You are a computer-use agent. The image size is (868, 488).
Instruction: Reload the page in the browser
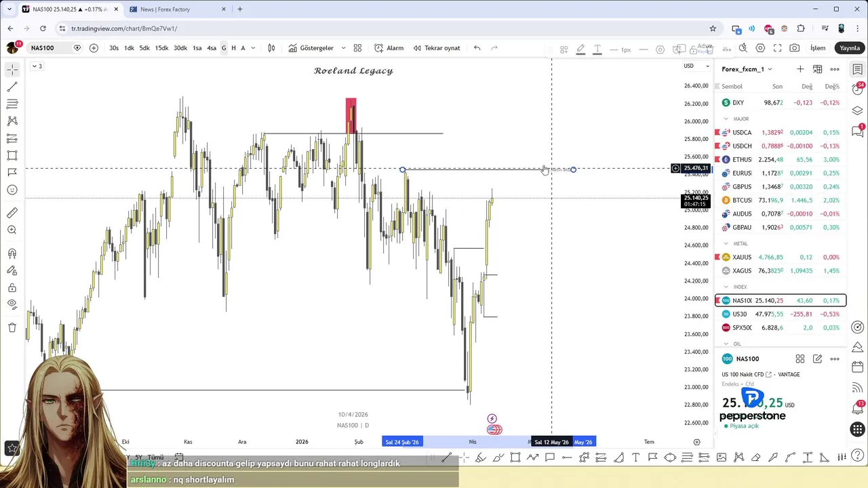(43, 28)
